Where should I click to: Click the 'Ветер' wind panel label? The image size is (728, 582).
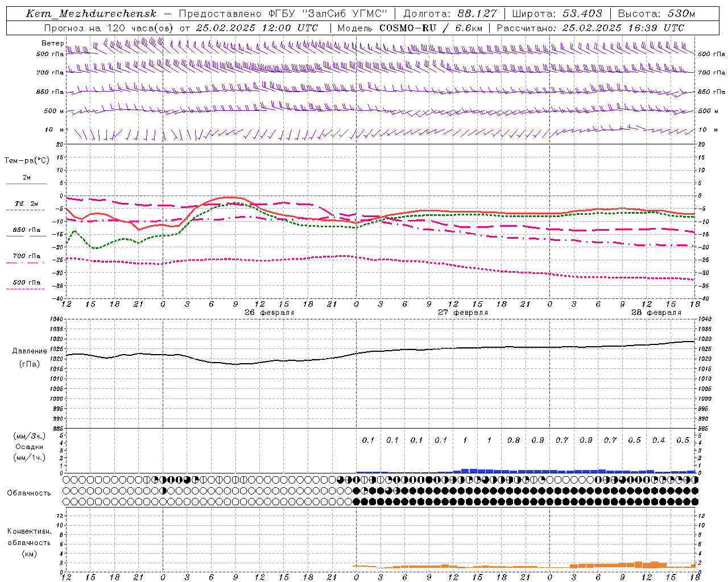tap(53, 43)
